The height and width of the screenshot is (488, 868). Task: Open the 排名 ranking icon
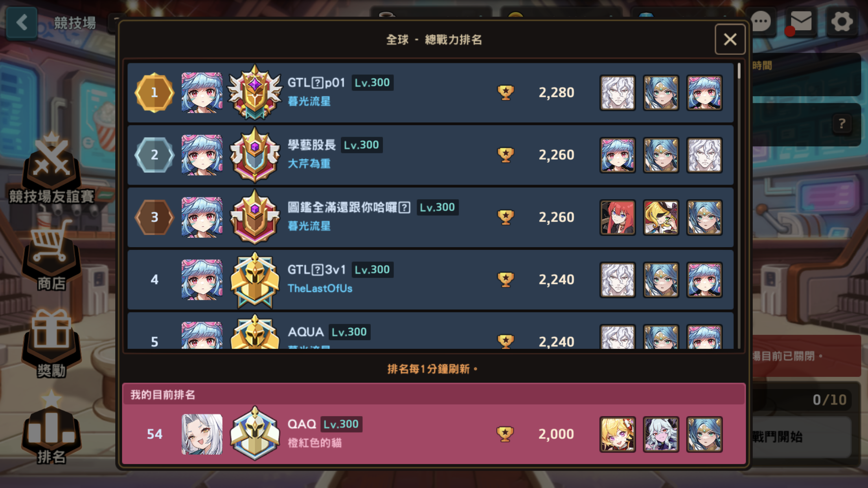(x=51, y=428)
